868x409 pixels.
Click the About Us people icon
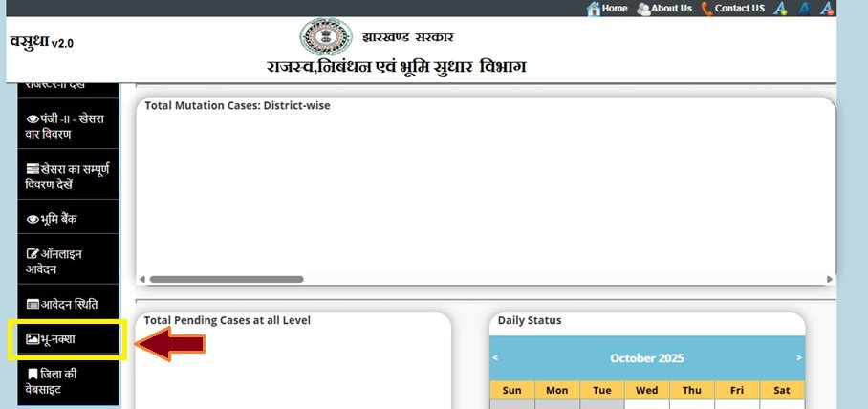[643, 9]
